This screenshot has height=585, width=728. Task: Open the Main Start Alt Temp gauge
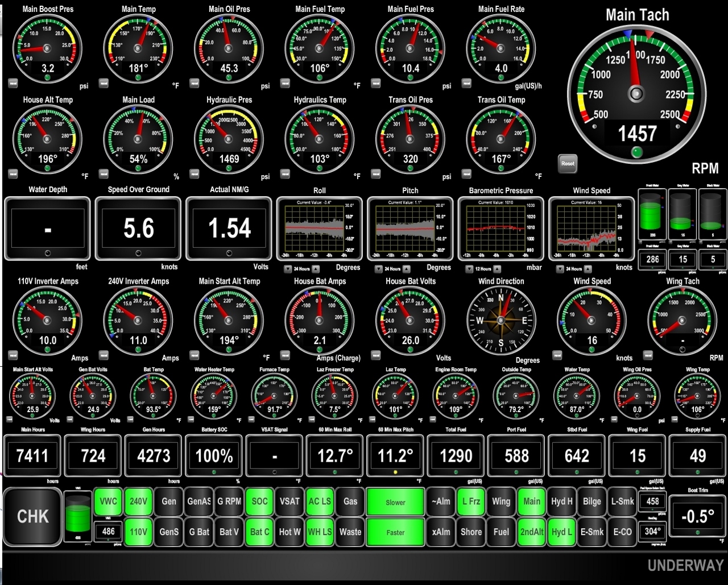tap(229, 321)
